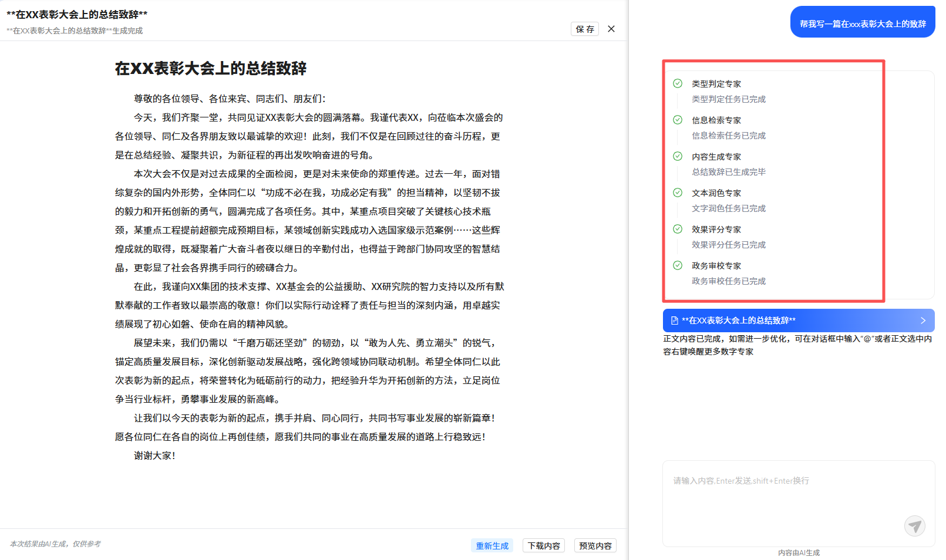
Task: Click the green check beside 信息检索专家
Action: point(678,120)
